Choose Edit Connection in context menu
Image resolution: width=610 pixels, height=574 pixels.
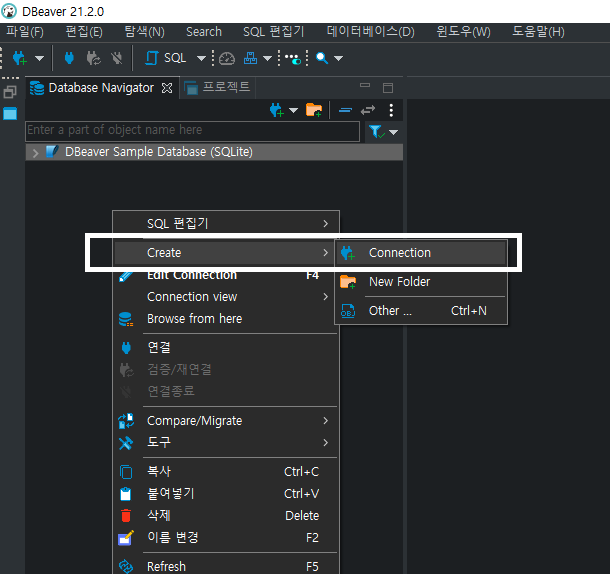226,276
